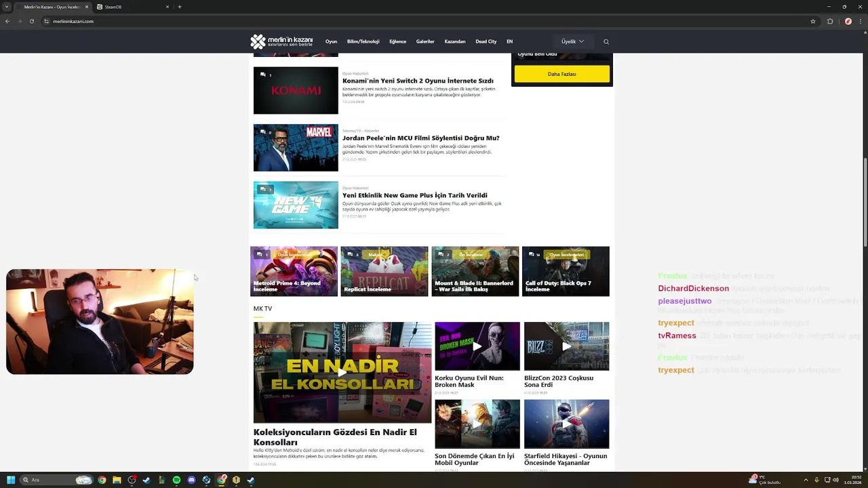
Task: Switch to the SteamDB tab
Action: 133,7
